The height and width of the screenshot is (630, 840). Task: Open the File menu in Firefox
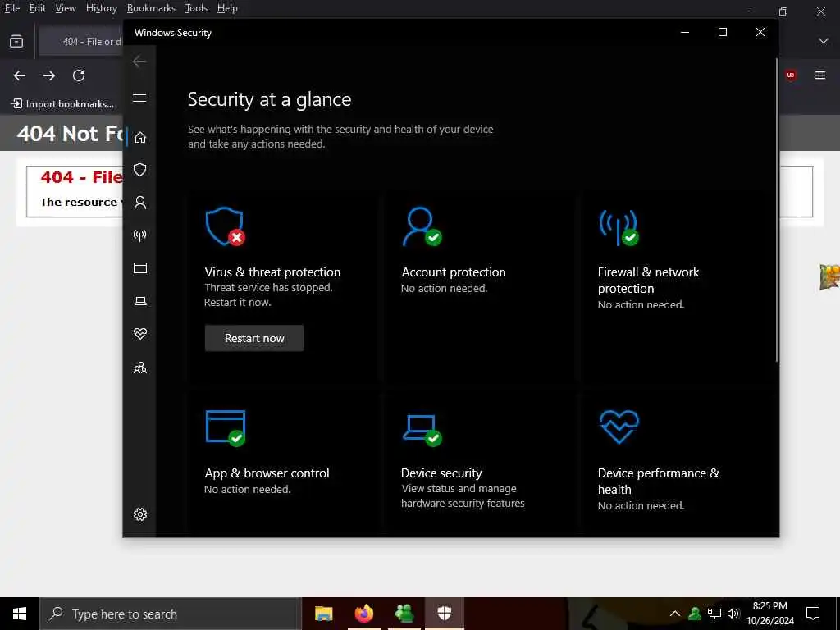pos(11,8)
